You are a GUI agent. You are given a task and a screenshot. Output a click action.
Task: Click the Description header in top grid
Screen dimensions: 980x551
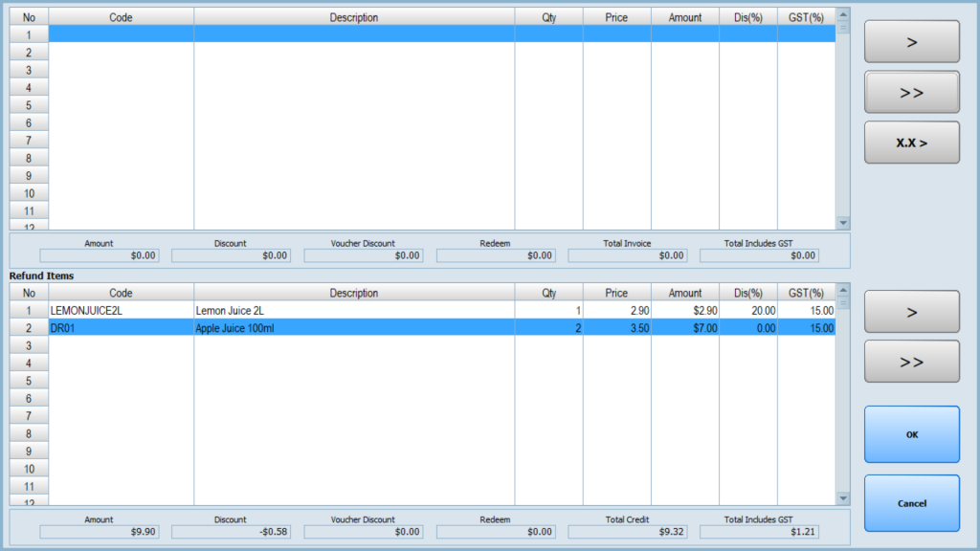(x=353, y=17)
